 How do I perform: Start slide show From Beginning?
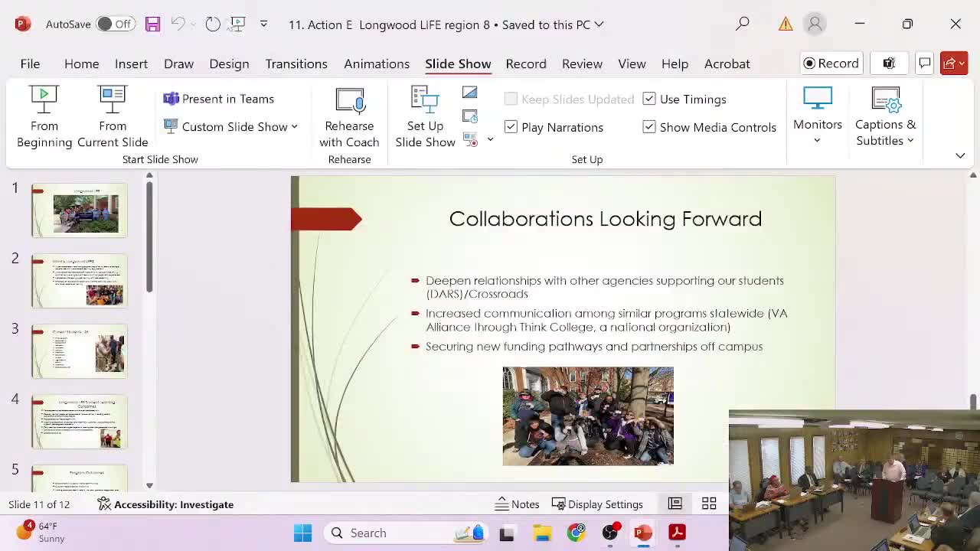pos(44,116)
